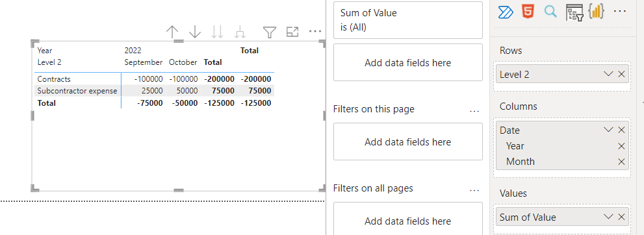Open Filters on this page ellipsis menu
This screenshot has height=235, width=644.
[x=474, y=111]
